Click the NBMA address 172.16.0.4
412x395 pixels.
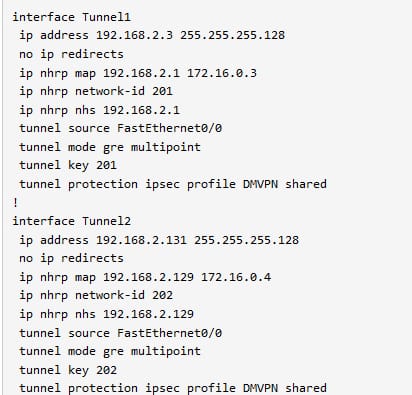(x=236, y=277)
